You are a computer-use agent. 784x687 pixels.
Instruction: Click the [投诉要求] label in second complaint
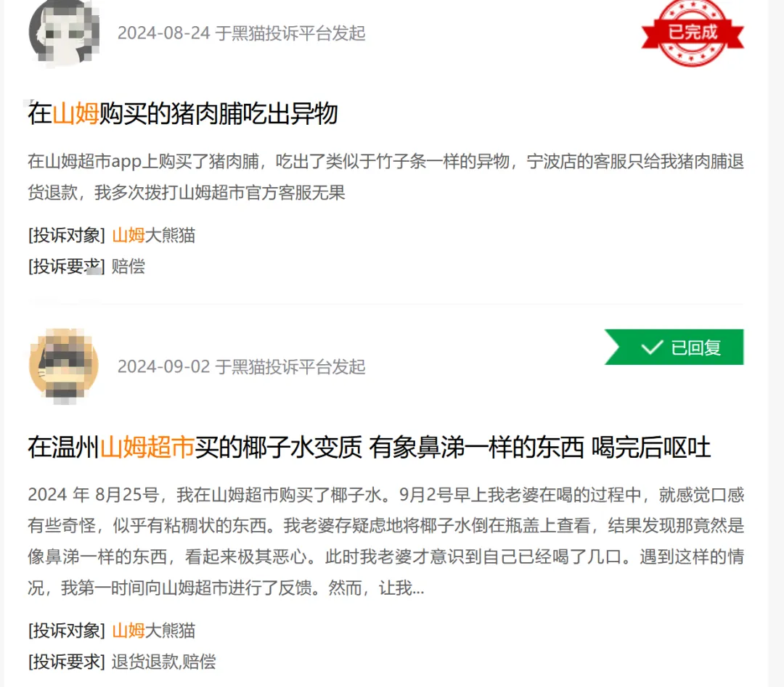click(67, 662)
